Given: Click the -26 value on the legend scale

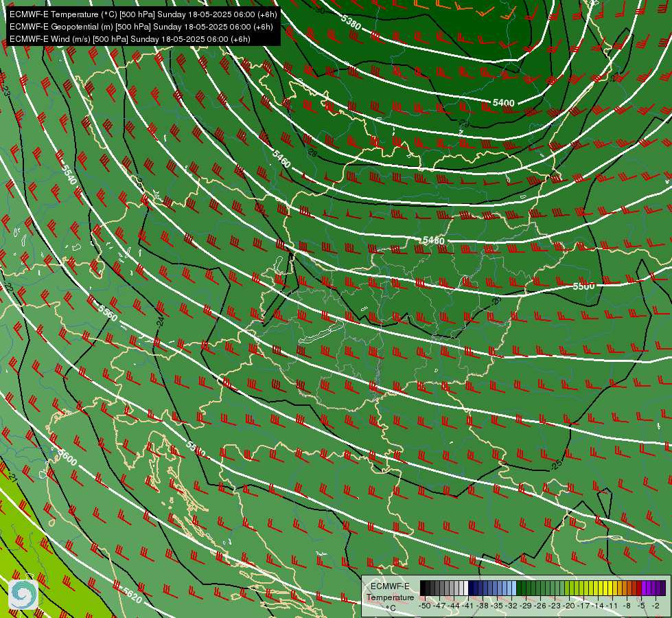Looking at the screenshot, I should pyautogui.click(x=542, y=606).
